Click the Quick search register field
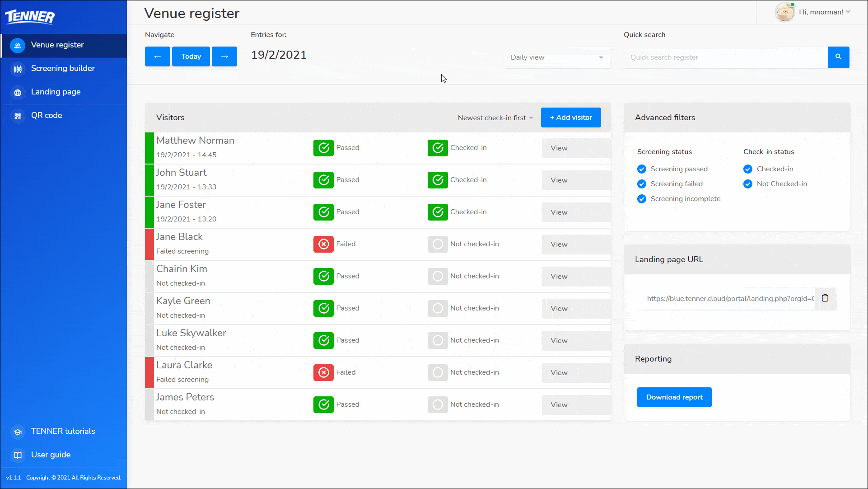The height and width of the screenshot is (489, 868). point(725,57)
